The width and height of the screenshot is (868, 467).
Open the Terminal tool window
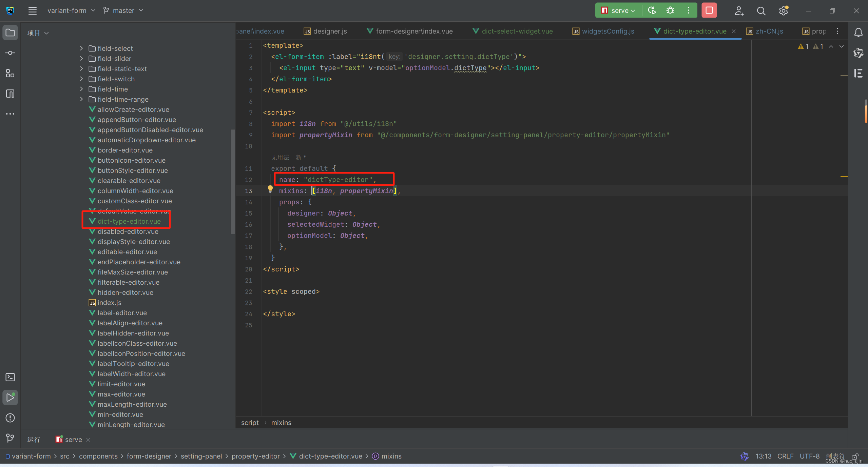[10, 377]
